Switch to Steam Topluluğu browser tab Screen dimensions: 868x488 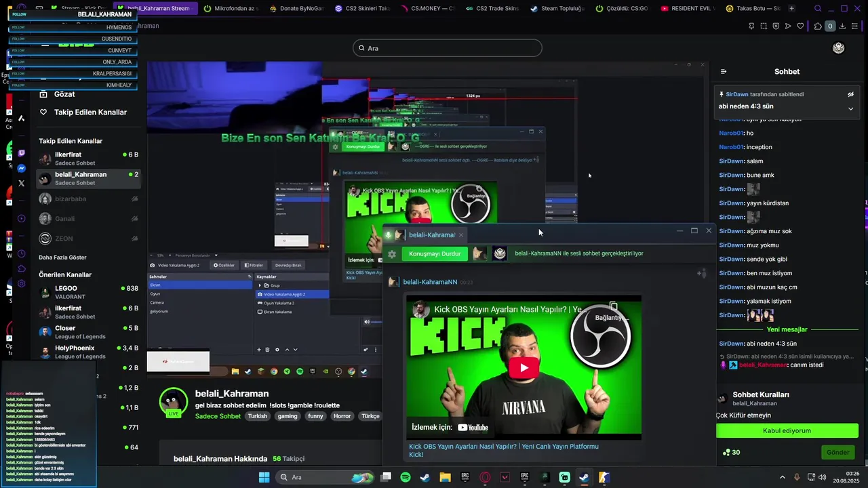pyautogui.click(x=557, y=9)
